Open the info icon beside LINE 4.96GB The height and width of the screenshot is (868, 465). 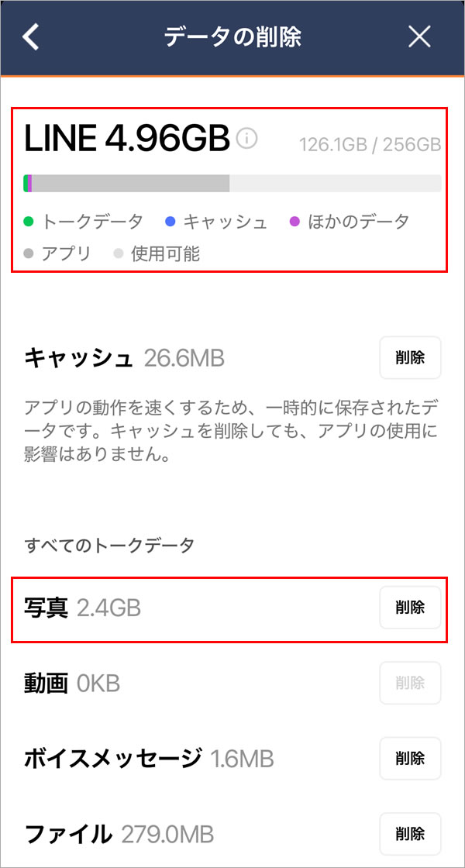coord(246,139)
